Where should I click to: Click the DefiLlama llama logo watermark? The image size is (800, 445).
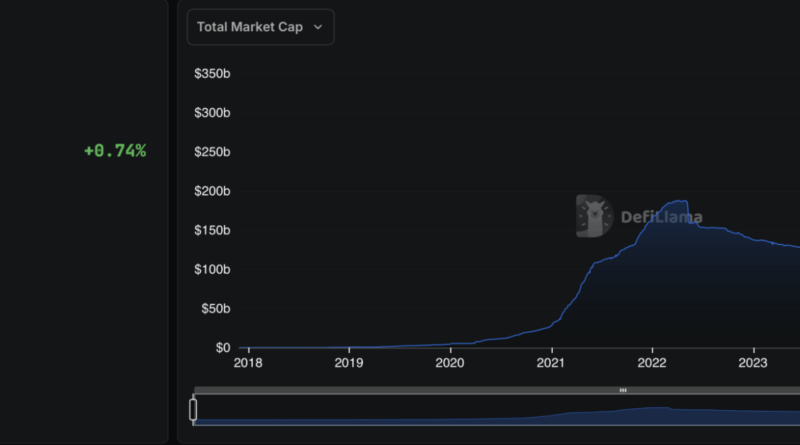(594, 216)
